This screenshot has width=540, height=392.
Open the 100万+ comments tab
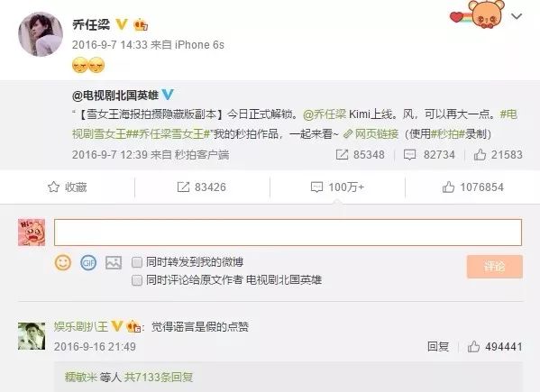[337, 187]
